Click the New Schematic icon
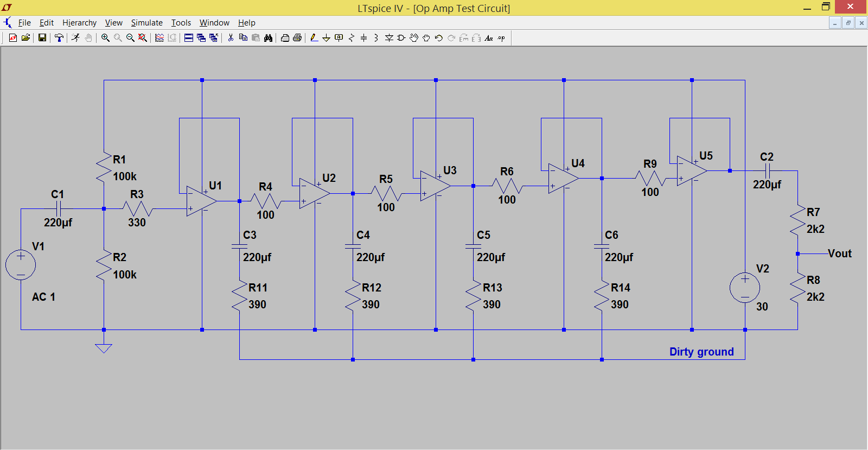Image resolution: width=868 pixels, height=450 pixels. pyautogui.click(x=13, y=37)
